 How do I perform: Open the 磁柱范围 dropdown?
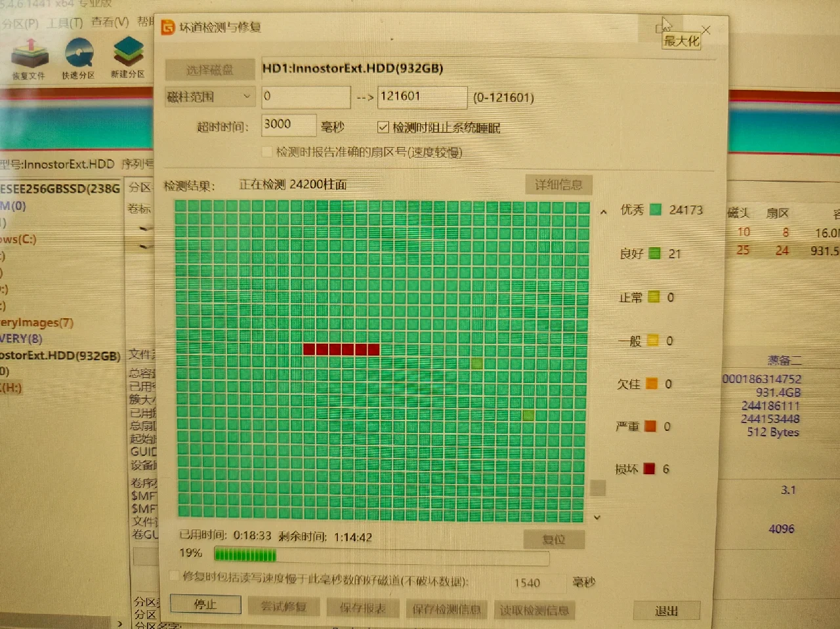[209, 97]
